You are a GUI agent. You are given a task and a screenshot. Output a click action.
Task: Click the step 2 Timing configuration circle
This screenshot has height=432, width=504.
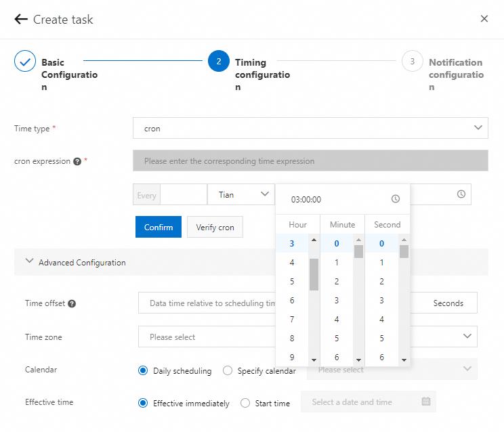tap(219, 61)
